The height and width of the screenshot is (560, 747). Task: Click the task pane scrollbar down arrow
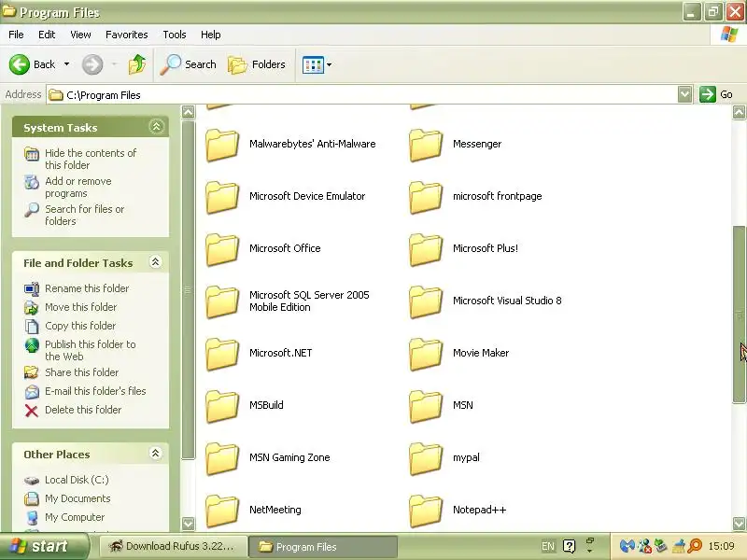tap(189, 524)
